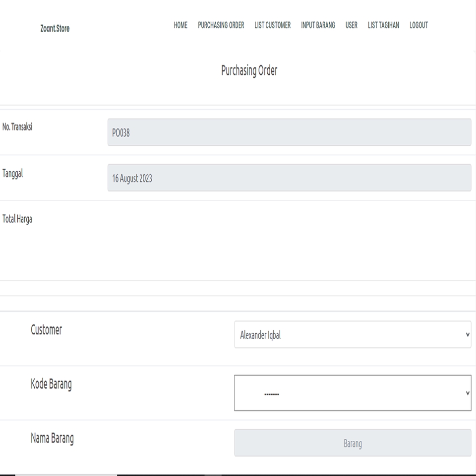
Task: Open the HOME menu item
Action: 180,25
